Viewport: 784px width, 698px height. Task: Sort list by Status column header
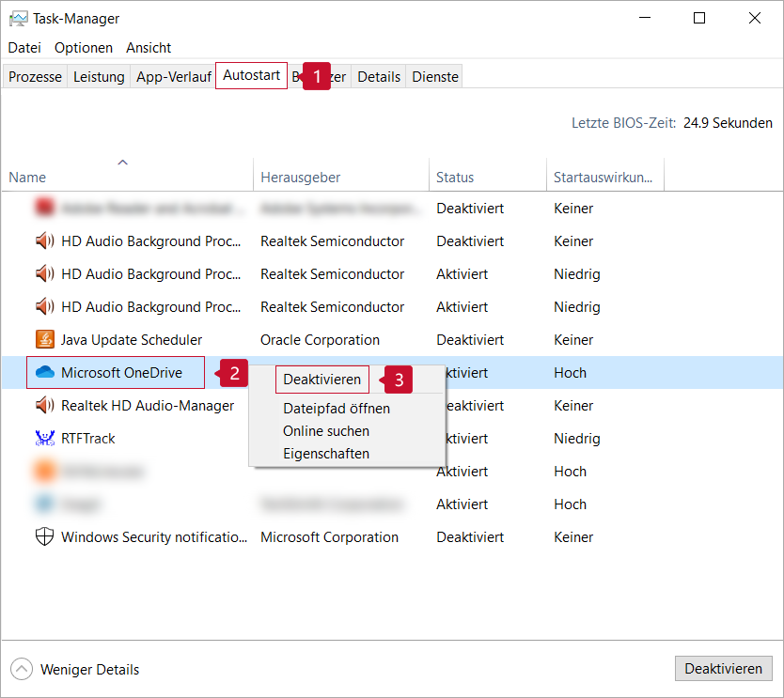(455, 178)
